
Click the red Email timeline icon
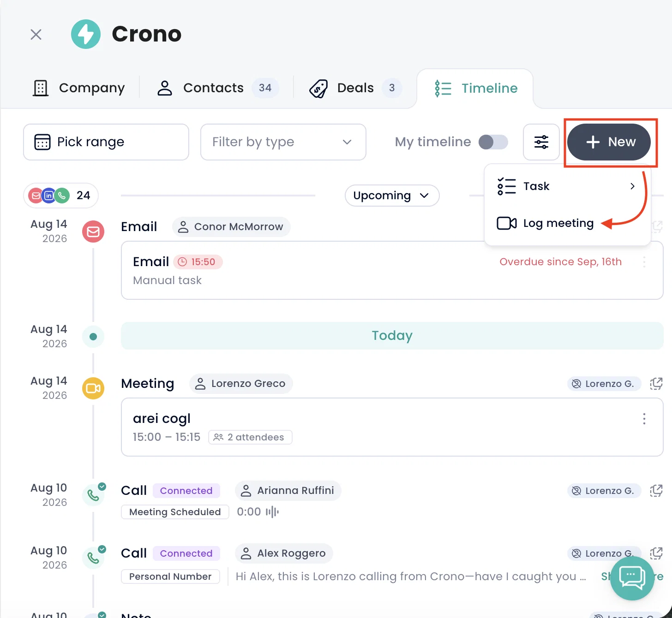click(93, 232)
